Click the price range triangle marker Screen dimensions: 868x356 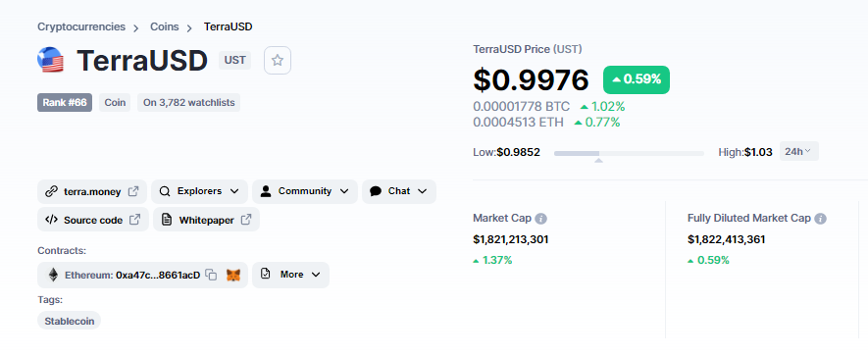[x=598, y=160]
